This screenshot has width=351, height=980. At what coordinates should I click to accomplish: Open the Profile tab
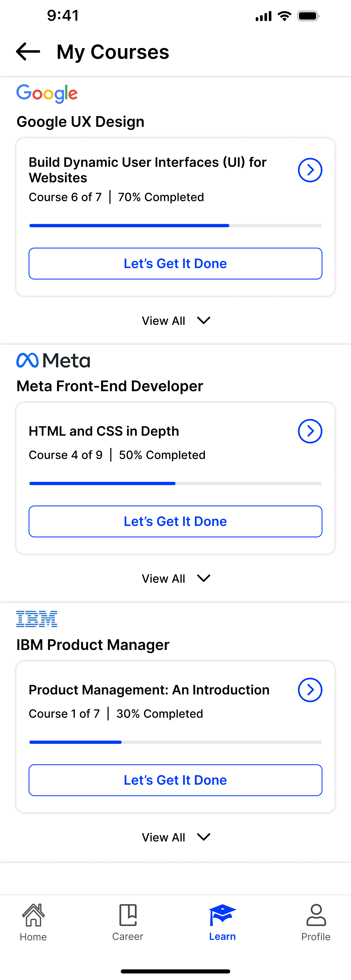coord(316,923)
